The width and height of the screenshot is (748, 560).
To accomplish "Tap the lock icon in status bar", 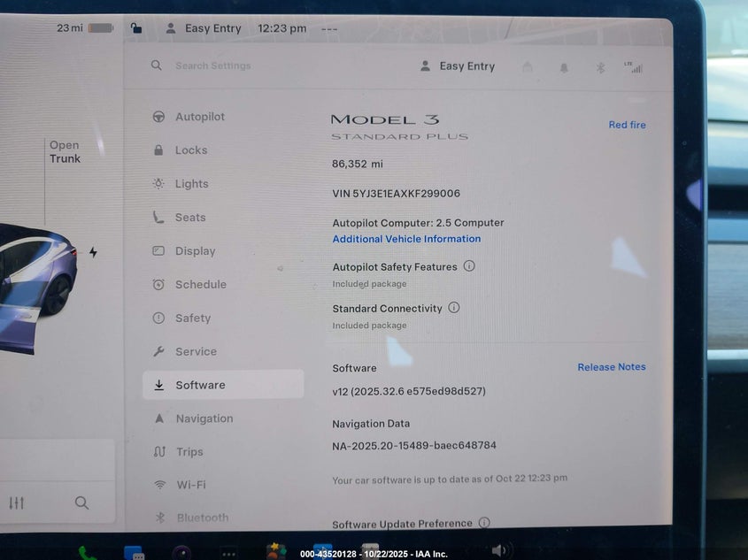I will point(135,28).
